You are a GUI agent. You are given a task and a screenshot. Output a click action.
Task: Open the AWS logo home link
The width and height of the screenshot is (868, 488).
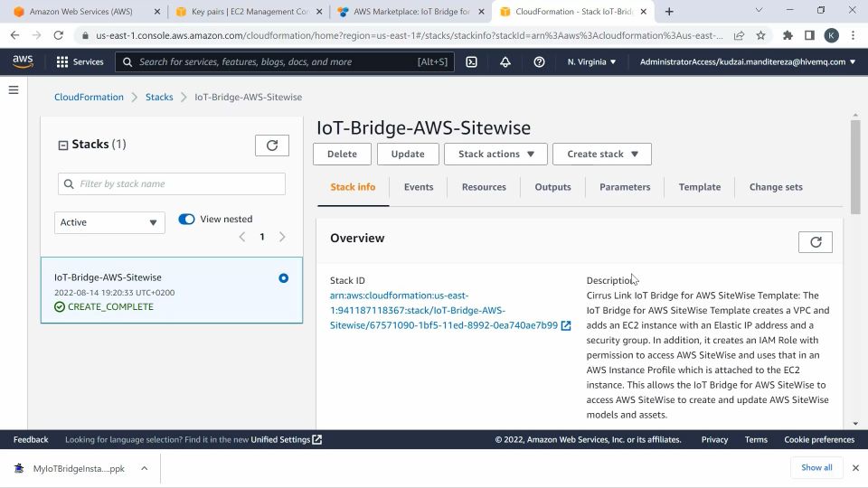click(x=23, y=61)
